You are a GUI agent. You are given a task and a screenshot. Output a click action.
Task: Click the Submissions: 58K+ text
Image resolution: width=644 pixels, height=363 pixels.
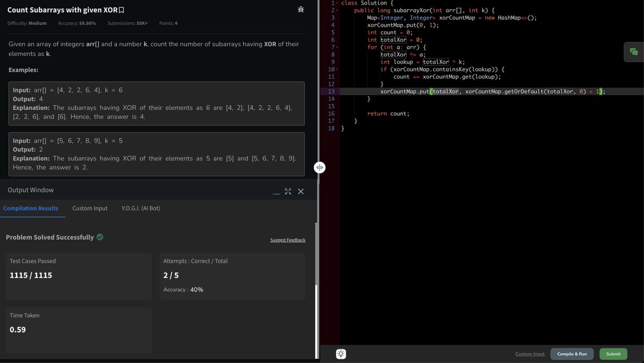point(128,24)
